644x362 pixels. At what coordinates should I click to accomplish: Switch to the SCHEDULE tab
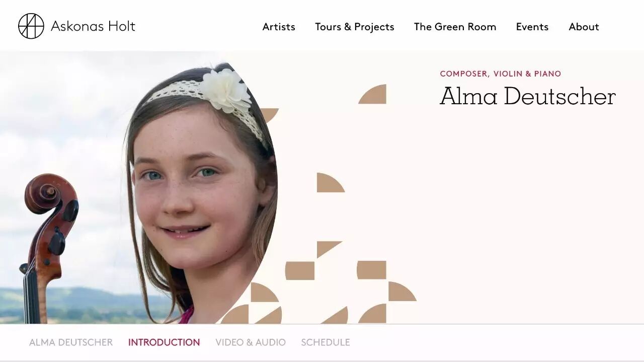[326, 342]
